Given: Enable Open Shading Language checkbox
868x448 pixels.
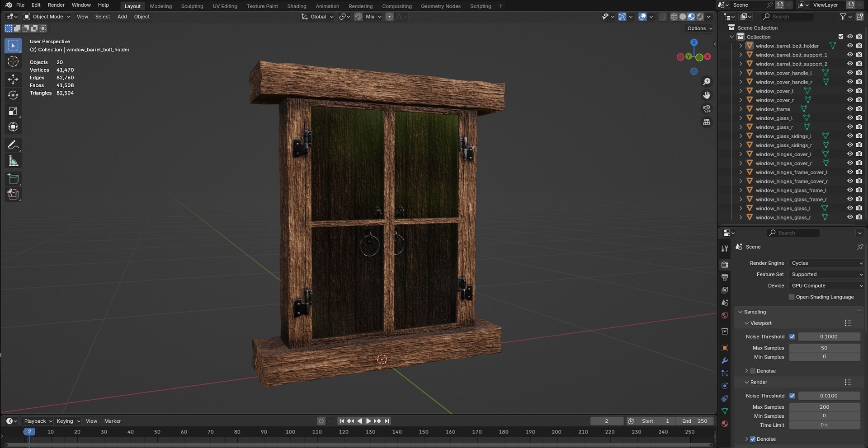Looking at the screenshot, I should 792,297.
